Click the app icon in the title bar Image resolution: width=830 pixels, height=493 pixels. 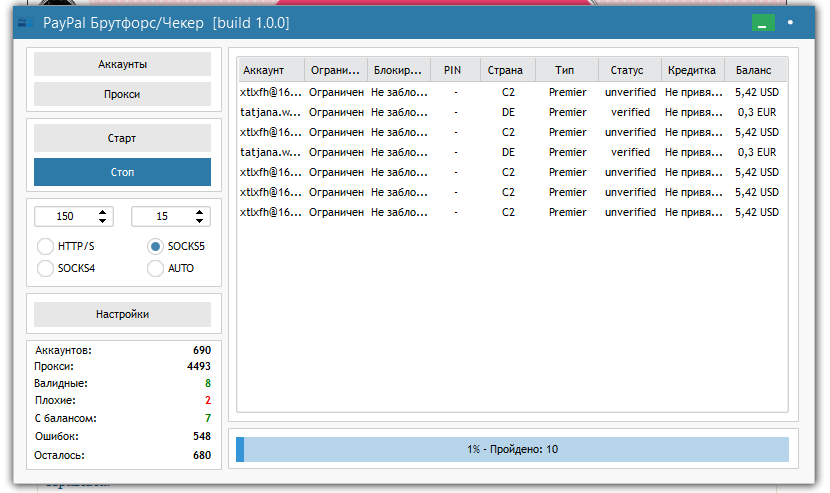25,23
